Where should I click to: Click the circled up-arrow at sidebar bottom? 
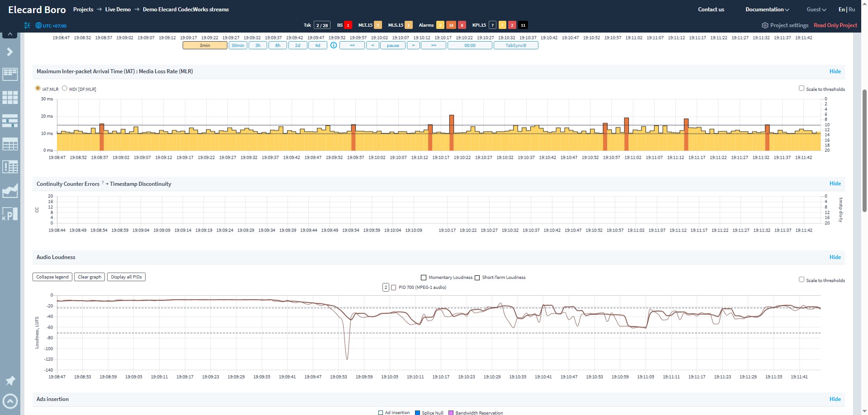[10, 401]
